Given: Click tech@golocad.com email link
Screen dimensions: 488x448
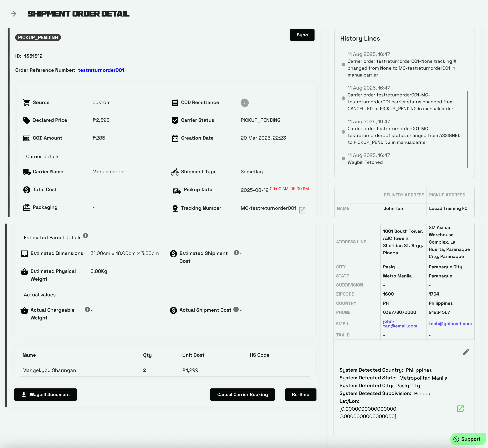Looking at the screenshot, I should tap(450, 324).
